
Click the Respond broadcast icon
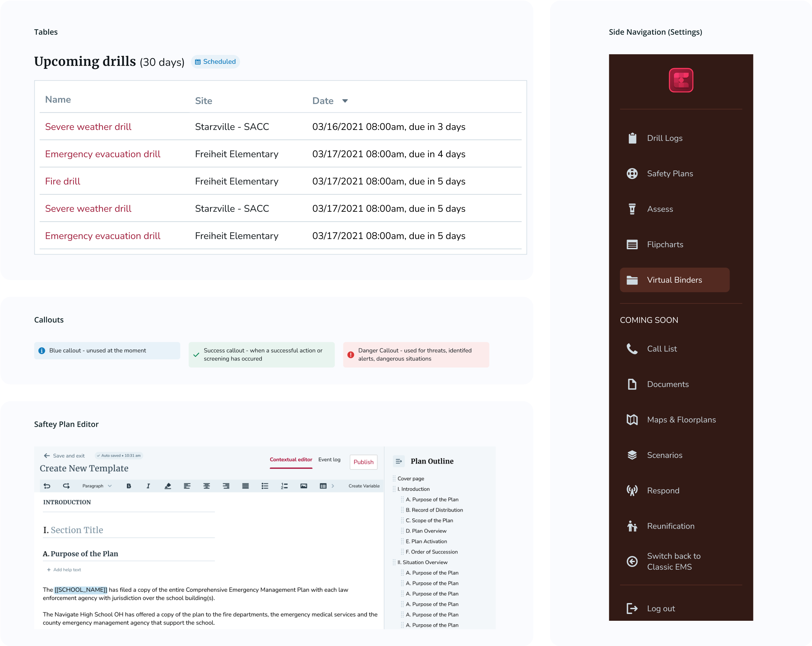point(632,491)
